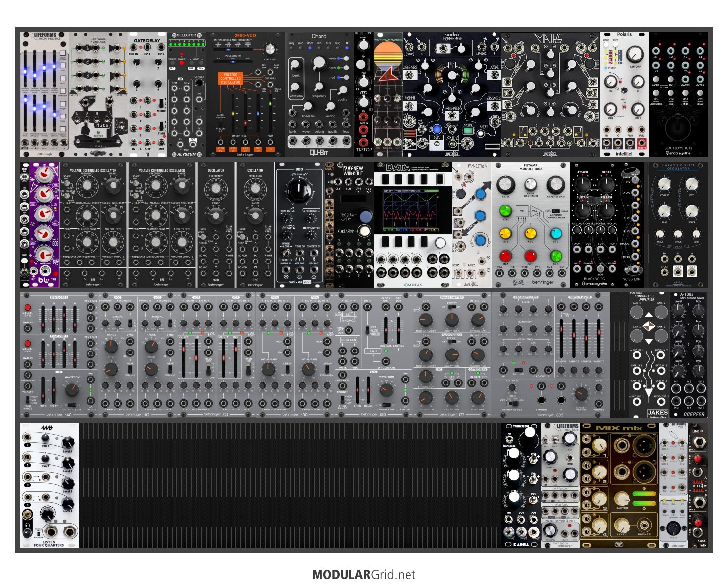Click the joystick on Black Joystick2
The image size is (728, 585).
pos(678,128)
